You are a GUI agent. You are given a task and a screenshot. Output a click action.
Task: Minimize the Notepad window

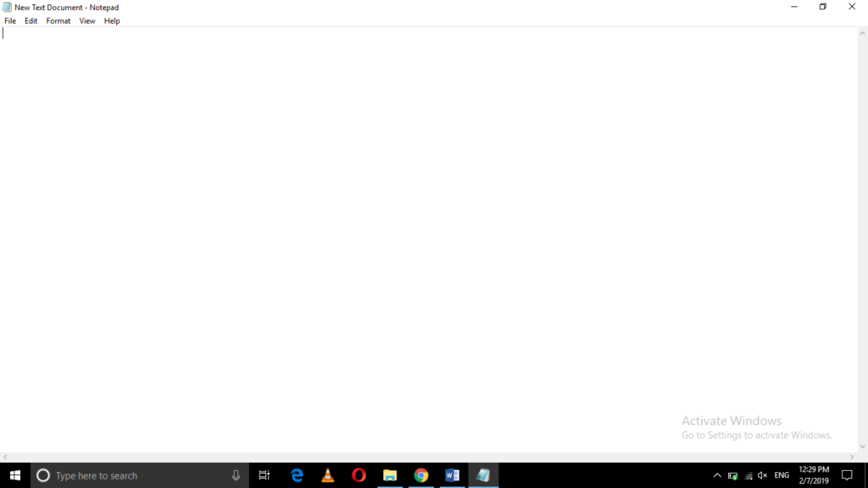click(x=793, y=7)
